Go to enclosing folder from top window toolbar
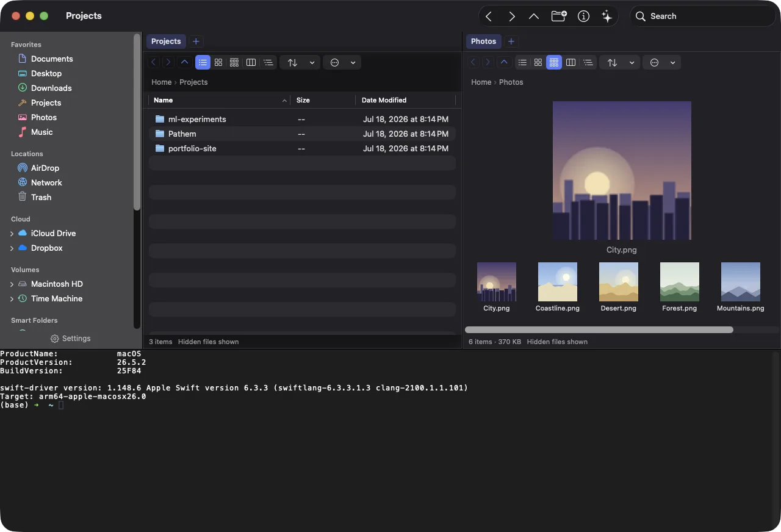This screenshot has height=532, width=781. tap(534, 16)
